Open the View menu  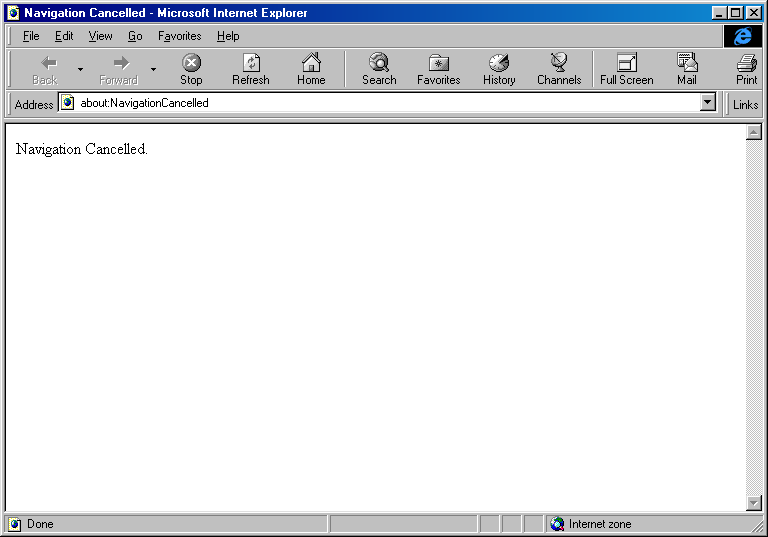pos(100,36)
